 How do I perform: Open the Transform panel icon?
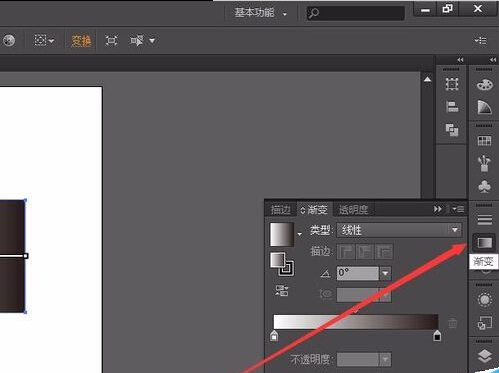pyautogui.click(x=452, y=84)
